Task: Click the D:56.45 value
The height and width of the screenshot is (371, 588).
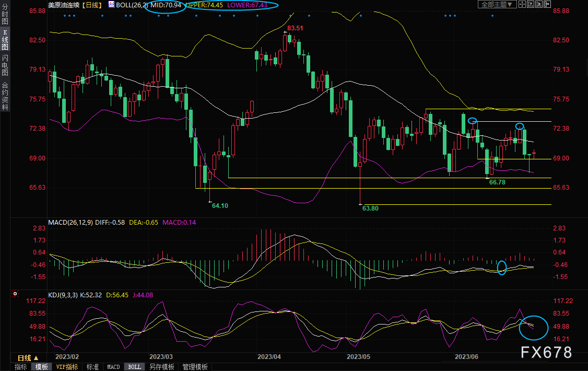Action: 117,295
